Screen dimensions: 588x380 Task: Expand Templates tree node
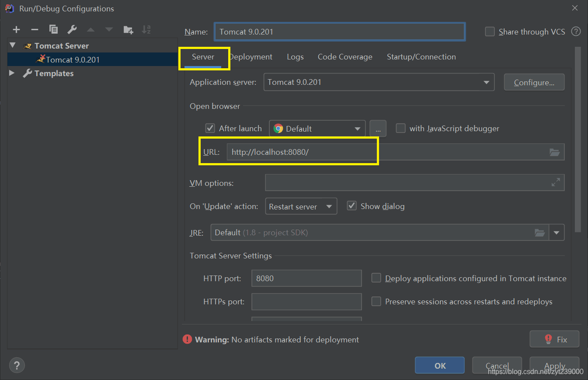[x=12, y=73]
